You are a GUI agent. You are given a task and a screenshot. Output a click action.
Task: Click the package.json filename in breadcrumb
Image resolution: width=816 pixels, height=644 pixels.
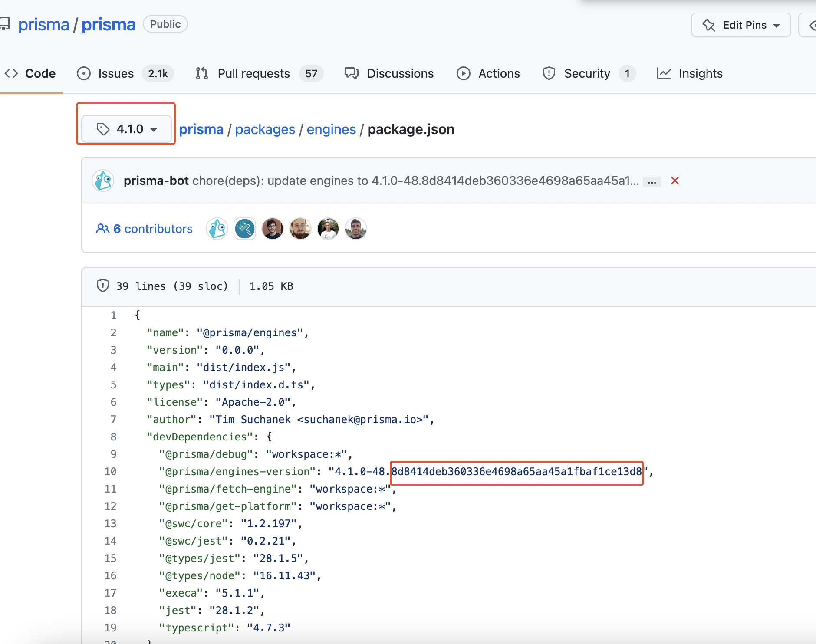(x=411, y=129)
